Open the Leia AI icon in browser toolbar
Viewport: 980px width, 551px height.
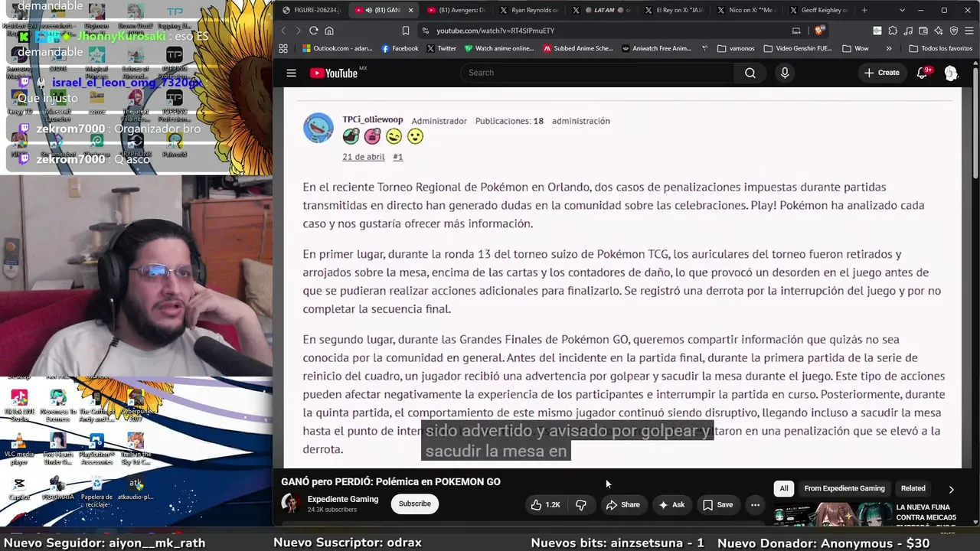[939, 31]
